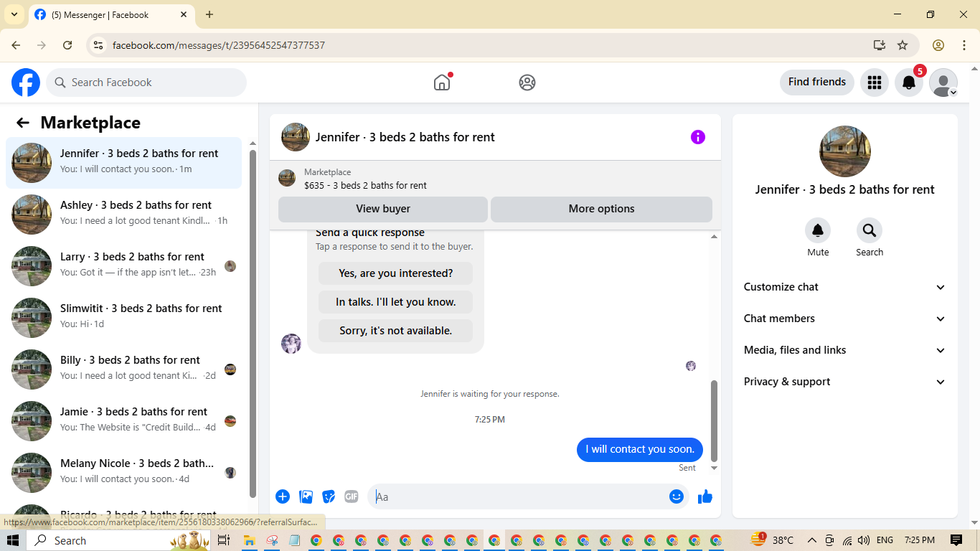Open the ENG language indicator in tray
The height and width of the screenshot is (551, 980).
click(885, 540)
